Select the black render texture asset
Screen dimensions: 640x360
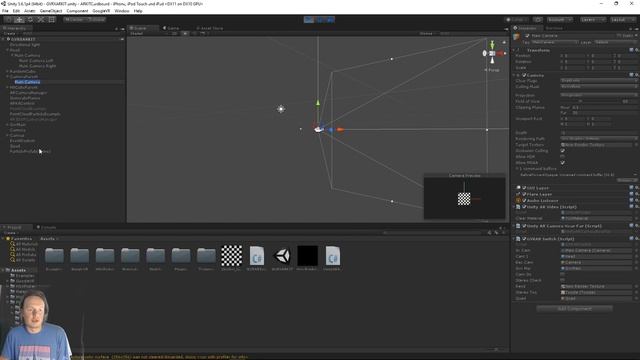click(x=307, y=256)
